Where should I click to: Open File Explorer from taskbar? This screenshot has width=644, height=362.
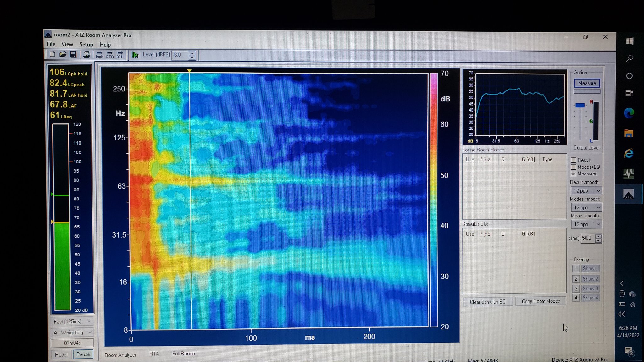pos(629,133)
